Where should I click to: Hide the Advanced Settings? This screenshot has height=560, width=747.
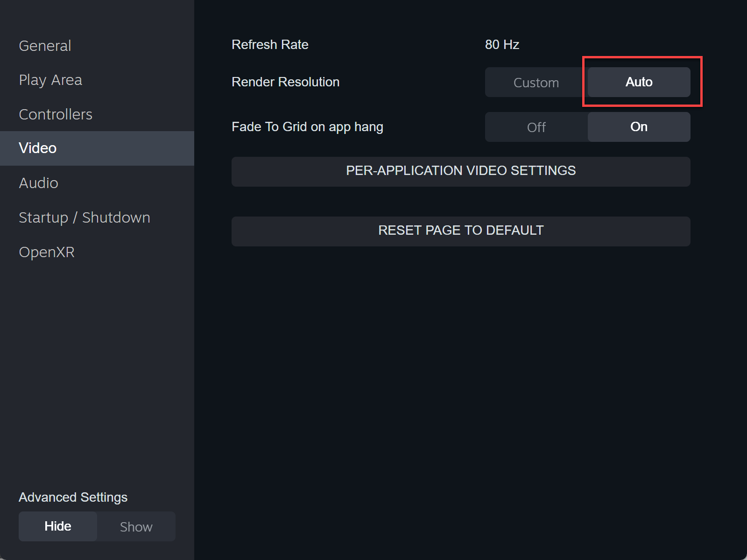[57, 526]
